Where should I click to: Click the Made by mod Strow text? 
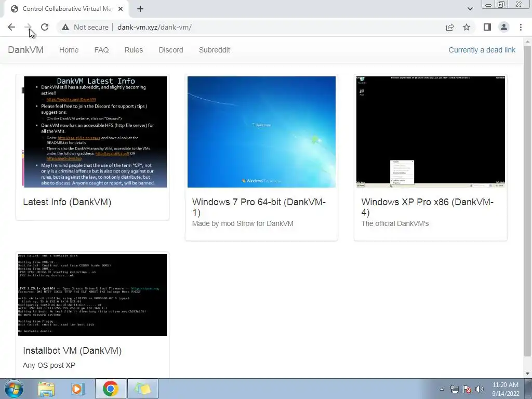(x=243, y=223)
